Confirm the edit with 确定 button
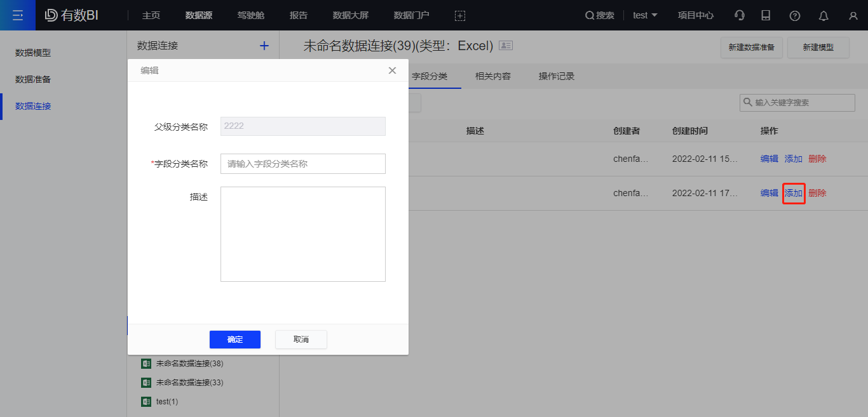 click(234, 340)
